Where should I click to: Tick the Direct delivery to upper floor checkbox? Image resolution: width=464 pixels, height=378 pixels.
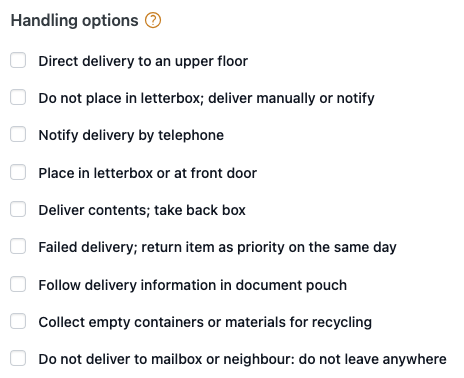click(x=18, y=60)
